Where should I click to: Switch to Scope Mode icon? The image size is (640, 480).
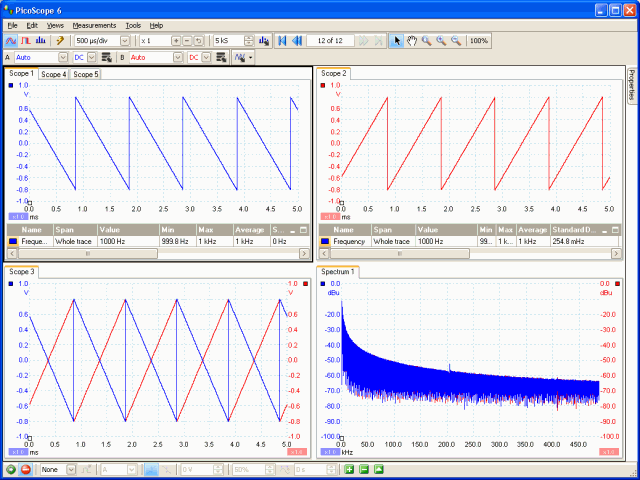pyautogui.click(x=11, y=40)
